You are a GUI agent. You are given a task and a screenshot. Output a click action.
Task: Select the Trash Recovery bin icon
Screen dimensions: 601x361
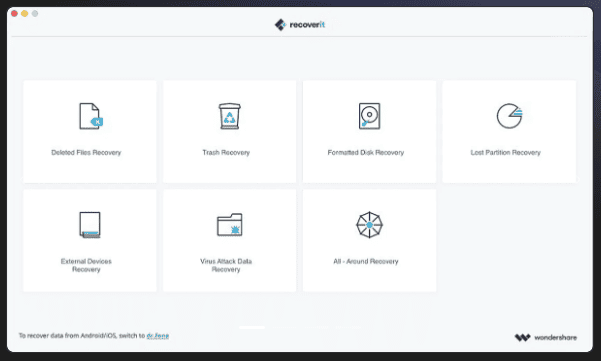tap(229, 116)
